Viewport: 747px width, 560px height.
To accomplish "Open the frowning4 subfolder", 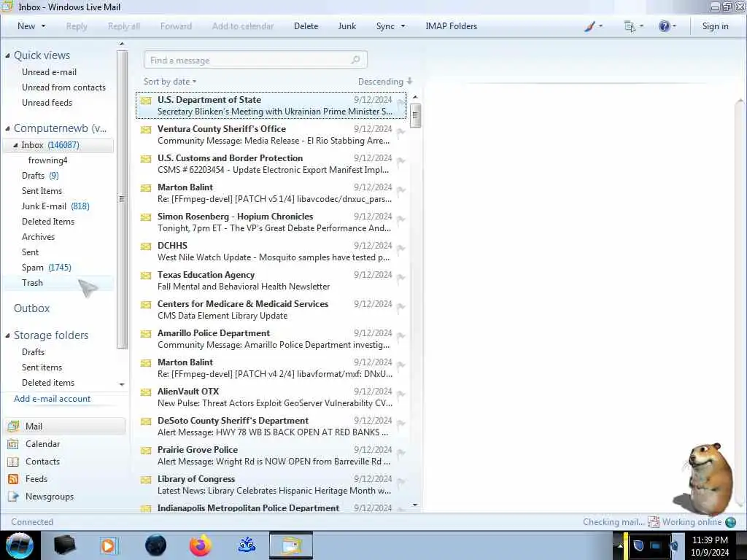I will tap(47, 160).
